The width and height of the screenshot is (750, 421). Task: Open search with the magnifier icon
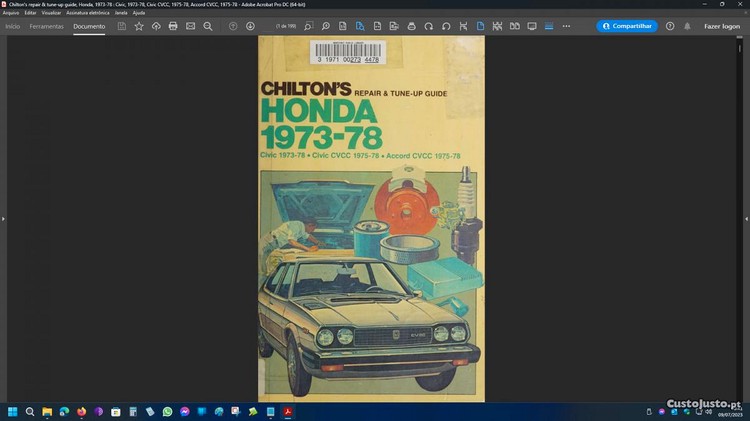(x=208, y=26)
